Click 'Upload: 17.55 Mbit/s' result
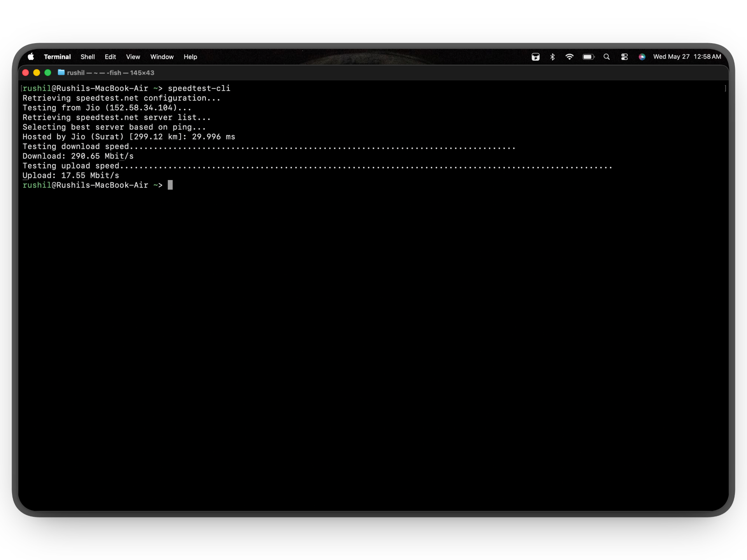 point(71,175)
